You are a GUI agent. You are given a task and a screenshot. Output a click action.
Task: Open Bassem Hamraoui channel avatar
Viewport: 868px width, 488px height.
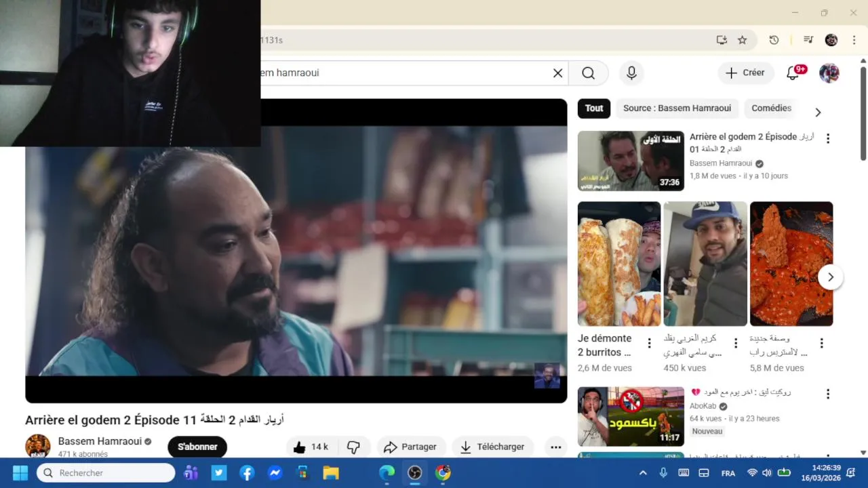click(38, 447)
